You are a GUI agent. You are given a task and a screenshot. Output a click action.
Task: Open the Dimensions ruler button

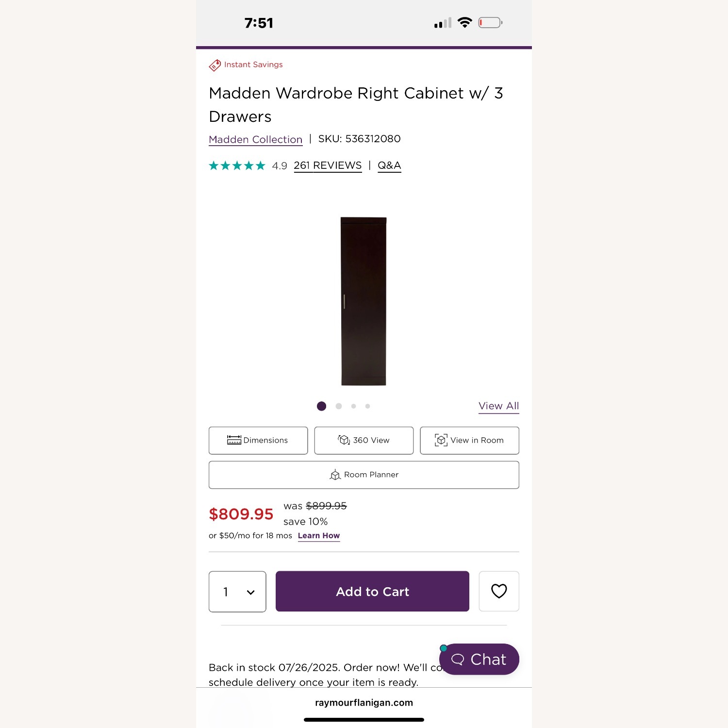[x=258, y=440]
